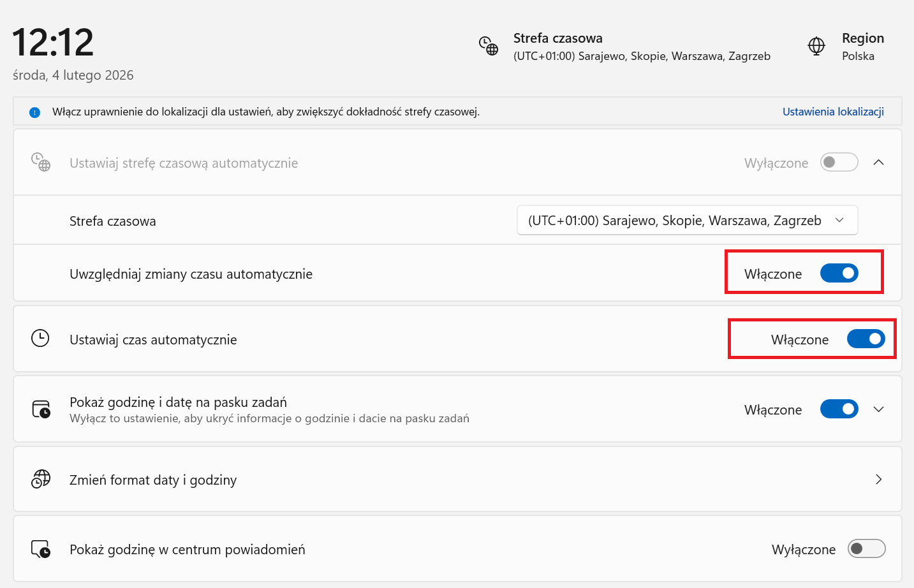Open the 'Ustawienia lokalizacji' link
The width and height of the screenshot is (914, 588).
833,112
